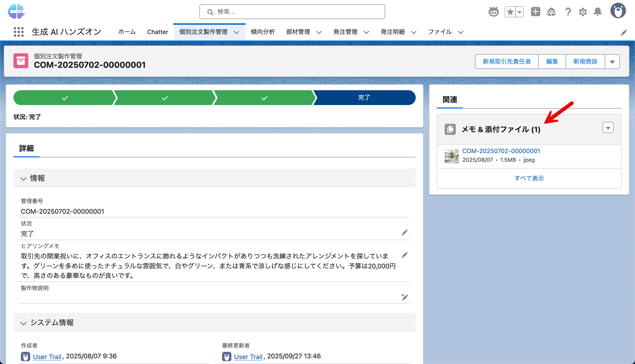
Task: Click the Astro guidance center icon
Action: coord(493,12)
